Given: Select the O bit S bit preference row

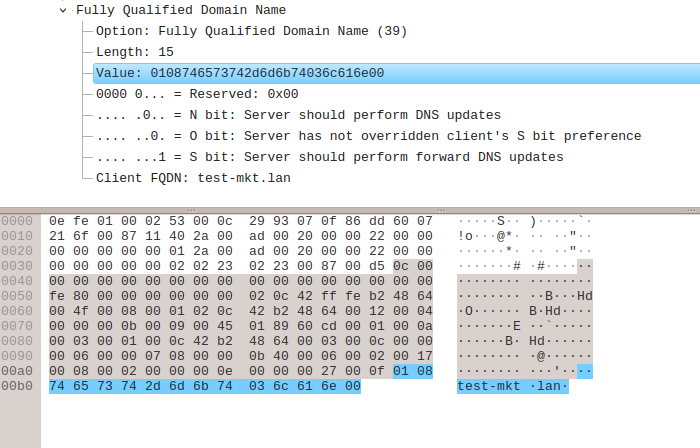Looking at the screenshot, I should point(369,136).
